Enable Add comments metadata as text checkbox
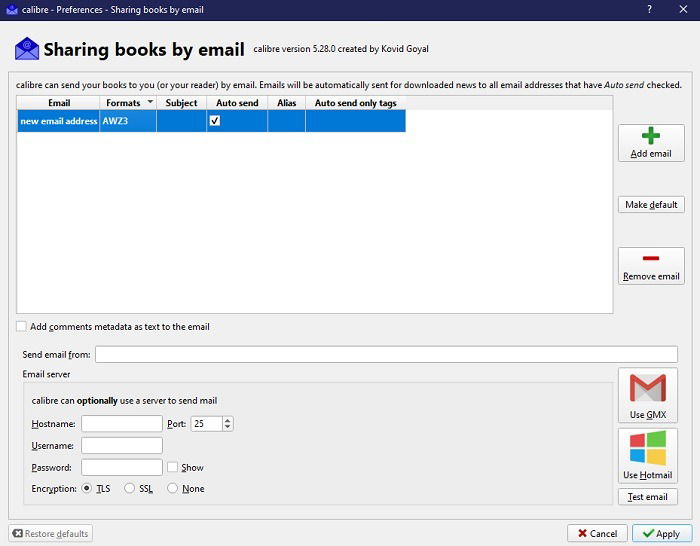This screenshot has height=546, width=700. (x=21, y=326)
